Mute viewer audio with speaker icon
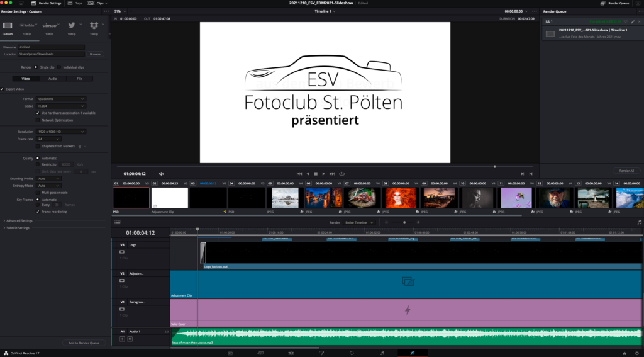Screen dimensions: 644x357 tap(162, 174)
